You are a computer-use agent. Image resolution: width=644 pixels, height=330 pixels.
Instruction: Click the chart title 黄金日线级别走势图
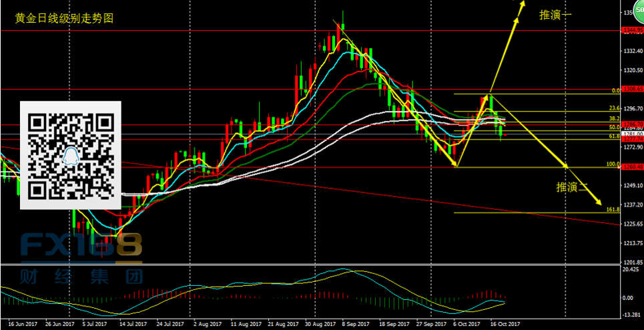[65, 19]
